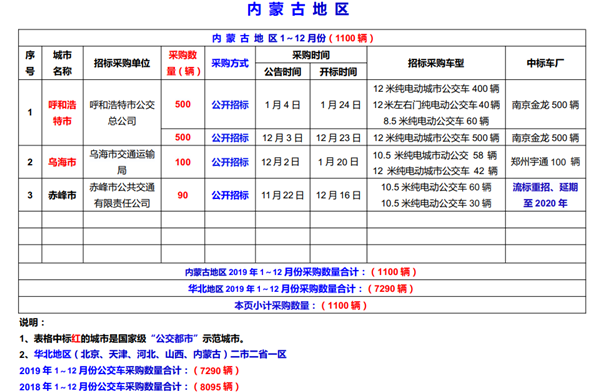Click the 12月3日 announcement date cell

(282, 137)
